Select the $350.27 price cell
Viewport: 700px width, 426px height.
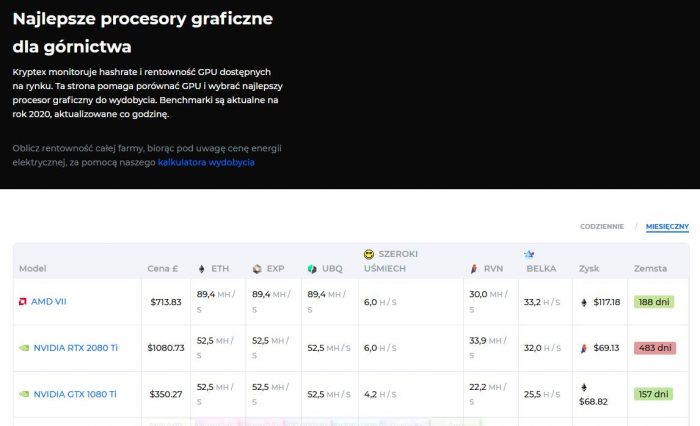click(x=166, y=394)
